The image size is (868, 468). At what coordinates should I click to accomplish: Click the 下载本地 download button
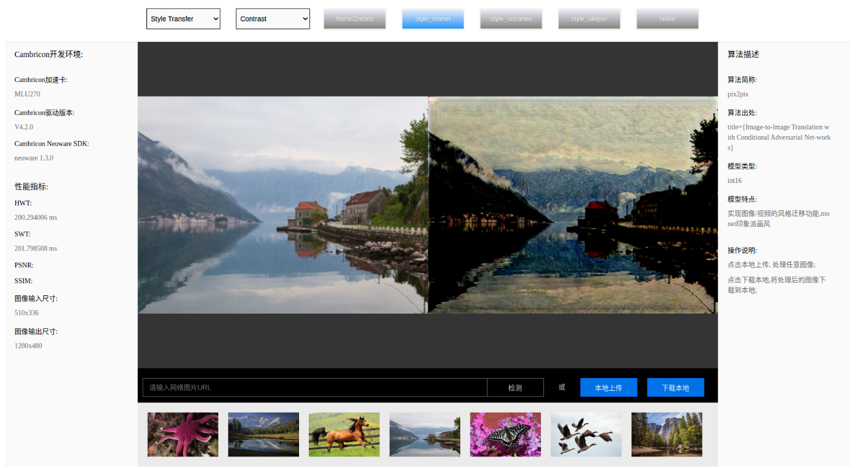(675, 388)
